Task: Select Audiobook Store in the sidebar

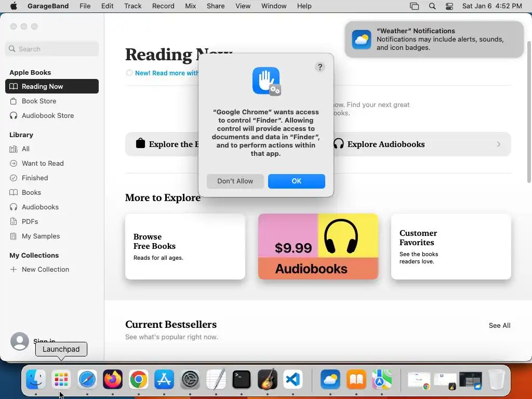Action: 52,115
